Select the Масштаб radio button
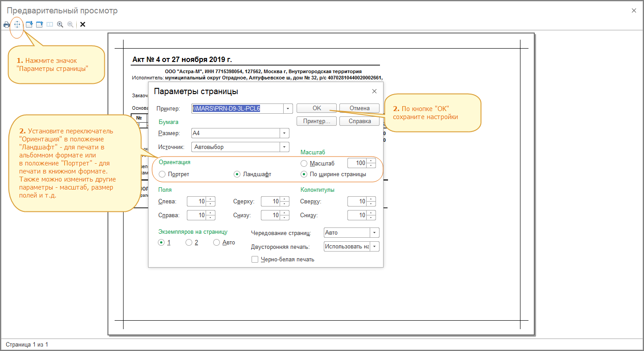The width and height of the screenshot is (644, 351). tap(304, 164)
